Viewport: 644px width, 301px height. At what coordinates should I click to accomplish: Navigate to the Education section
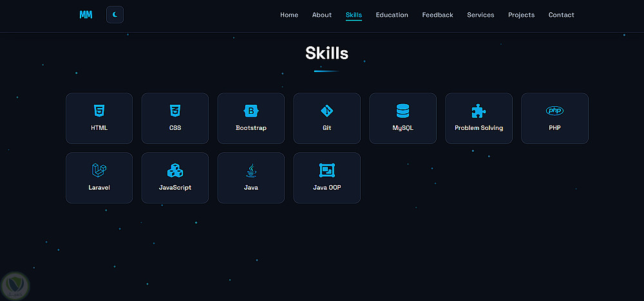click(x=392, y=15)
